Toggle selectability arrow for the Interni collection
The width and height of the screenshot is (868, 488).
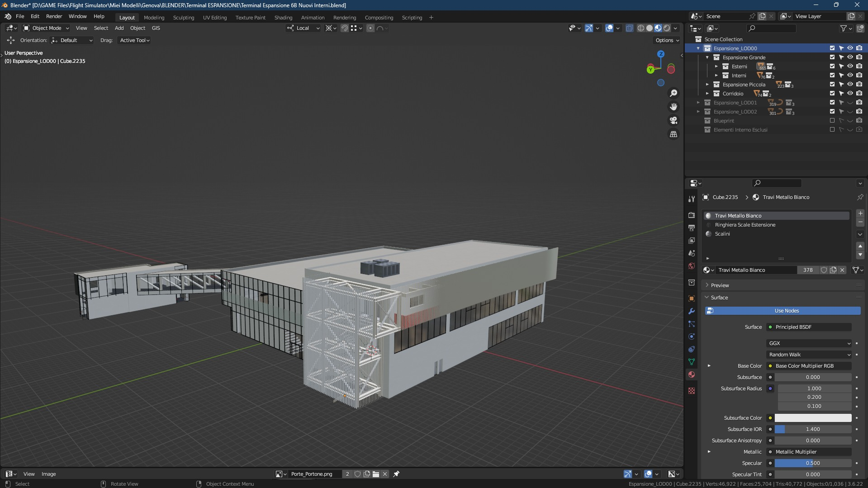841,76
